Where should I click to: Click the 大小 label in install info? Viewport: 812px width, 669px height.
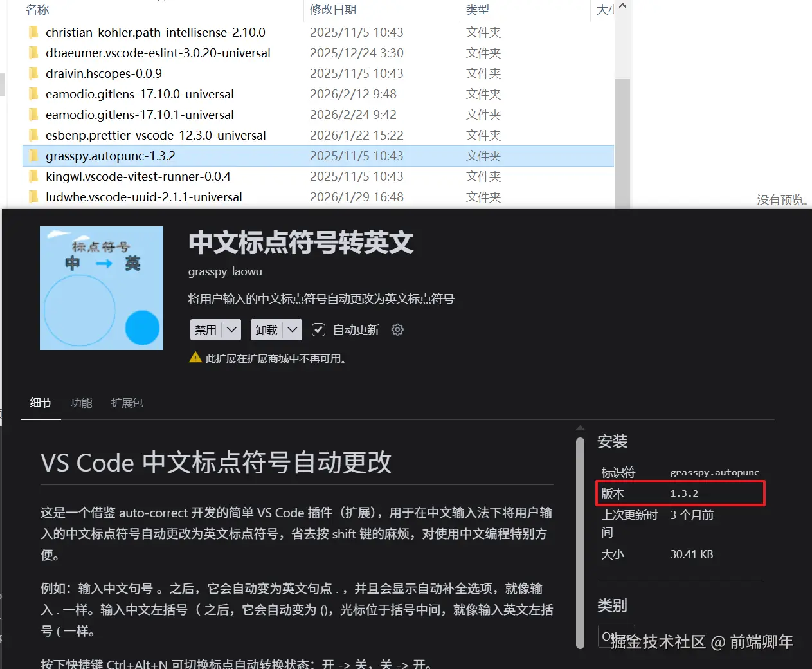pyautogui.click(x=613, y=554)
